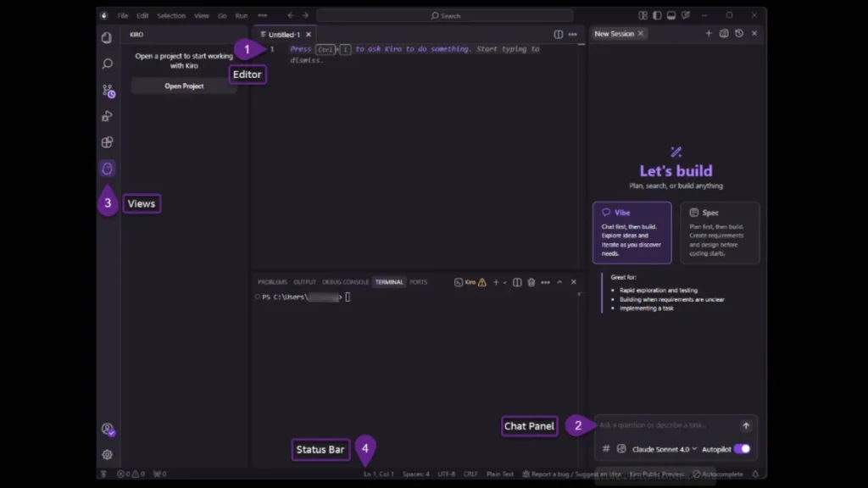The width and height of the screenshot is (868, 488).
Task: Open the Source Control view
Action: pos(108,90)
